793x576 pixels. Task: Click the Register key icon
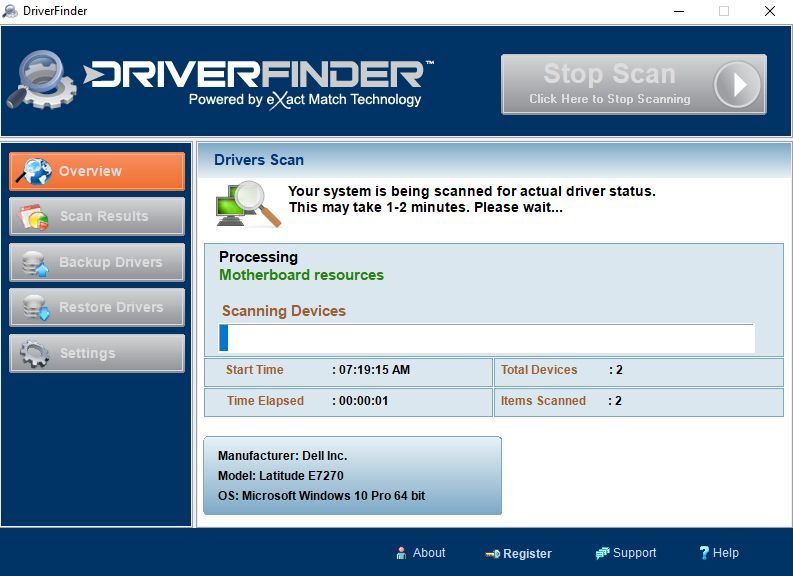tap(493, 554)
